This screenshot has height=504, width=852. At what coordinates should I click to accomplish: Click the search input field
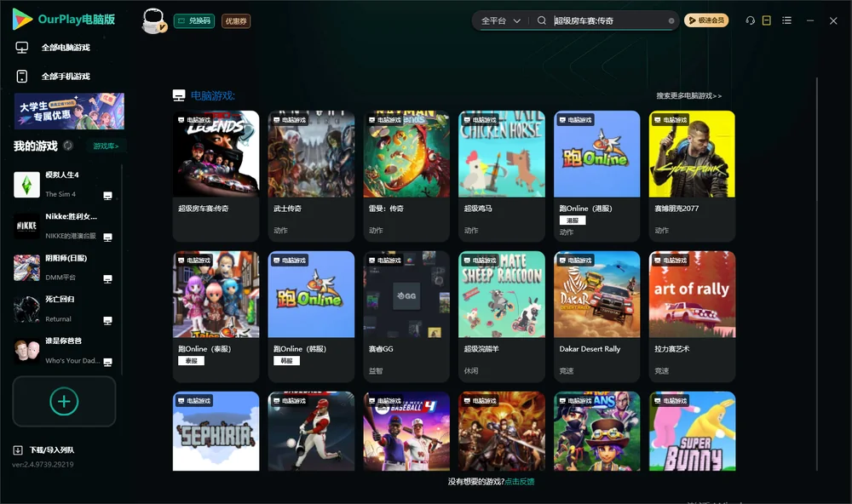coord(608,20)
